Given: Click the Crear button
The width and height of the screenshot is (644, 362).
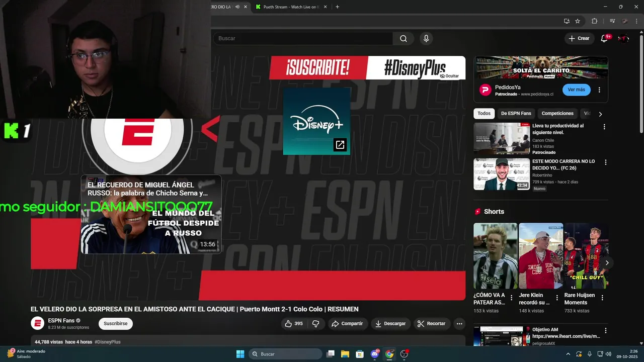Looking at the screenshot, I should (579, 38).
